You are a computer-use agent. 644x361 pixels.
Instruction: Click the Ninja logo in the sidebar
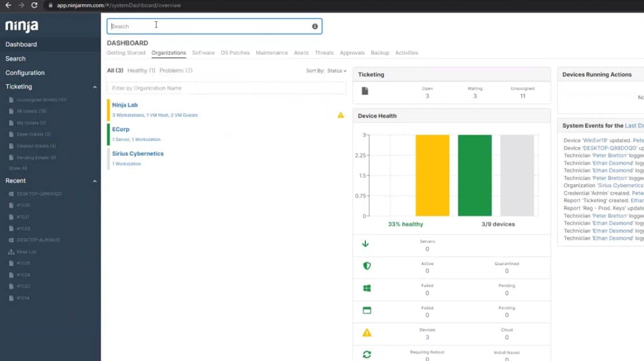point(22,26)
